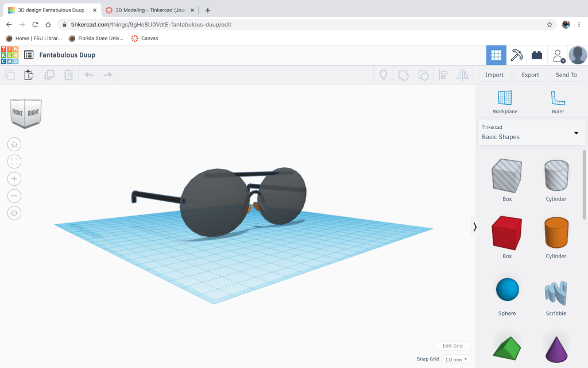
Task: Select the 3D design grid view button
Action: click(x=496, y=55)
